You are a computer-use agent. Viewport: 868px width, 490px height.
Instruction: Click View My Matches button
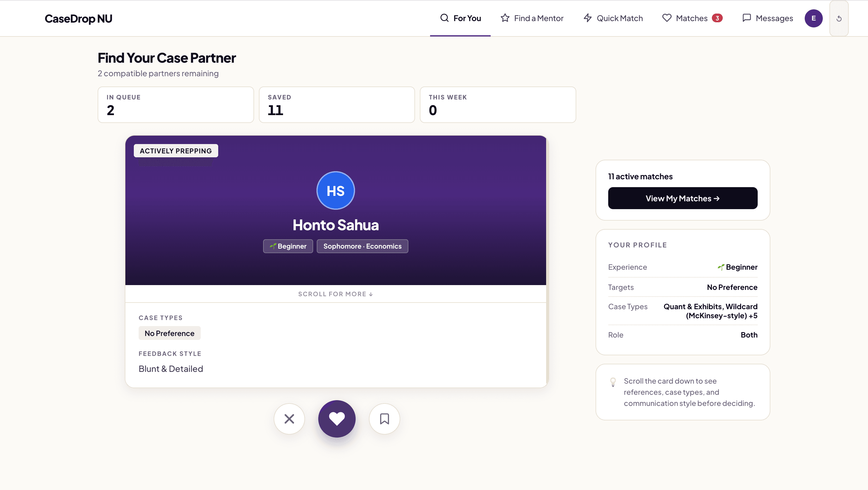click(683, 198)
